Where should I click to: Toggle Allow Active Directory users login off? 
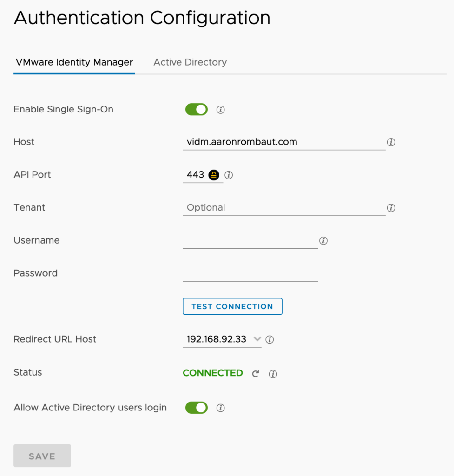click(197, 408)
